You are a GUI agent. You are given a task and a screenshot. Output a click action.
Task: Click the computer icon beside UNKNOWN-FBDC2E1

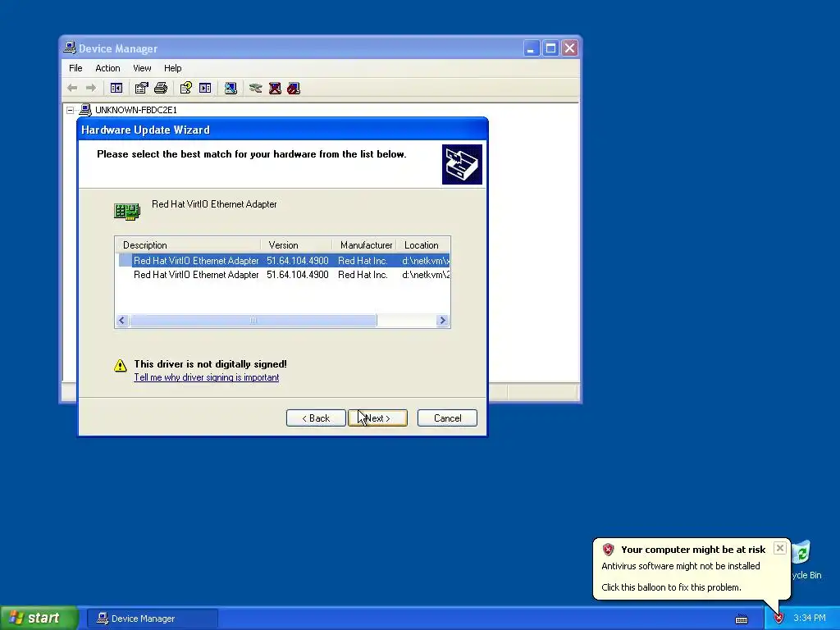coord(85,110)
